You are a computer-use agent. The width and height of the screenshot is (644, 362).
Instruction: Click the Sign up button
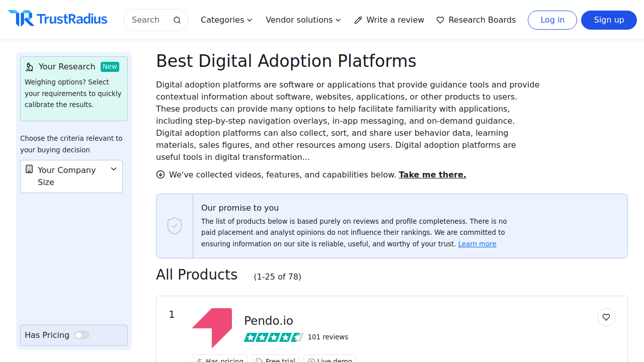point(609,20)
